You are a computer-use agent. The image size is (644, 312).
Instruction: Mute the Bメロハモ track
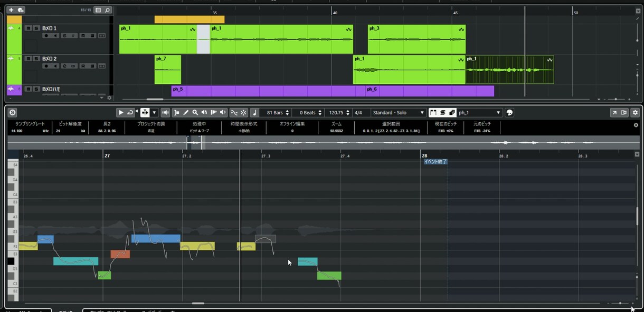tap(29, 89)
